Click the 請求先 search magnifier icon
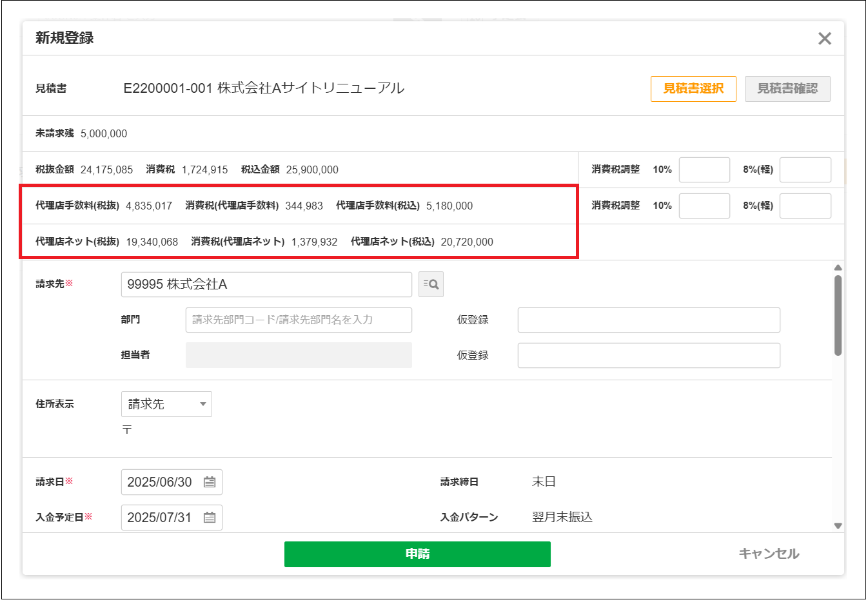This screenshot has height=602, width=868. point(431,284)
